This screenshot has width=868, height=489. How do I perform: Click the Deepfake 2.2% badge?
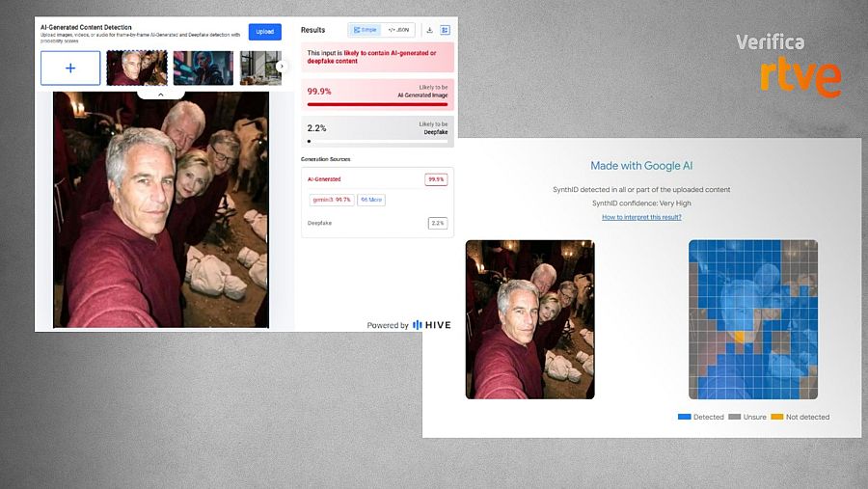[437, 223]
